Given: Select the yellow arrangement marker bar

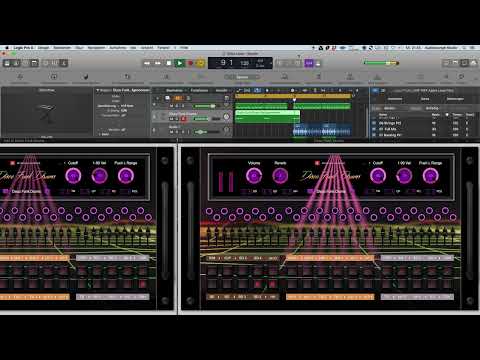Looking at the screenshot, I should (293, 96).
